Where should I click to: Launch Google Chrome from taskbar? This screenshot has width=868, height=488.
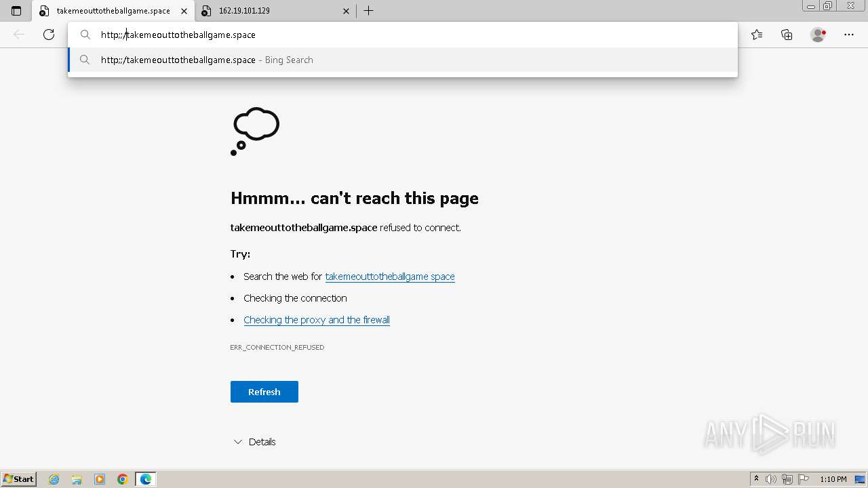pyautogui.click(x=123, y=479)
